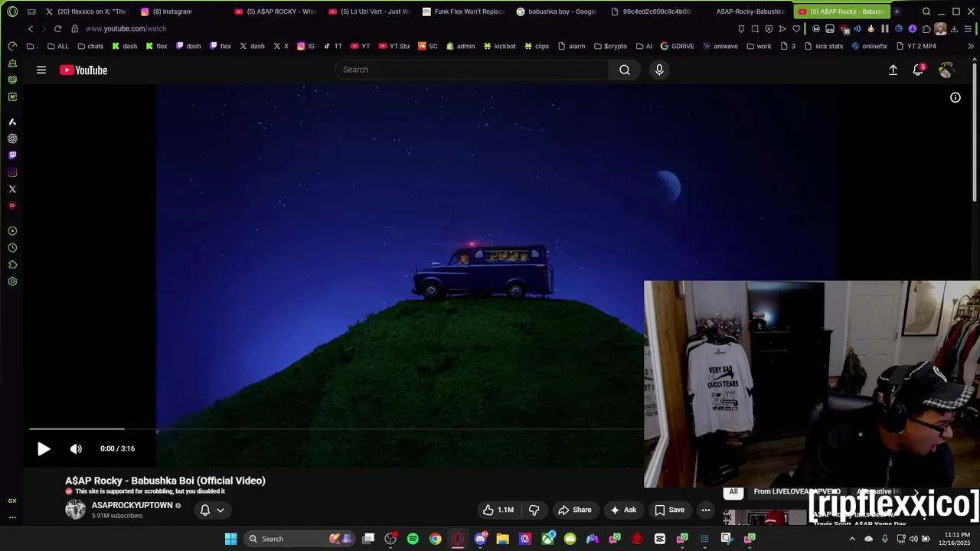Switch to the Lil Uzi Vert tab
The width and height of the screenshot is (980, 551).
click(370, 11)
